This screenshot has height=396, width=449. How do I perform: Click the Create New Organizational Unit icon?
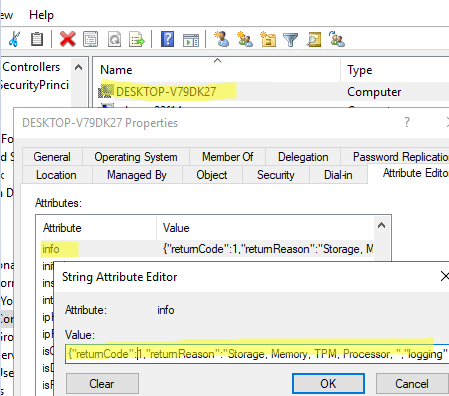pos(268,39)
